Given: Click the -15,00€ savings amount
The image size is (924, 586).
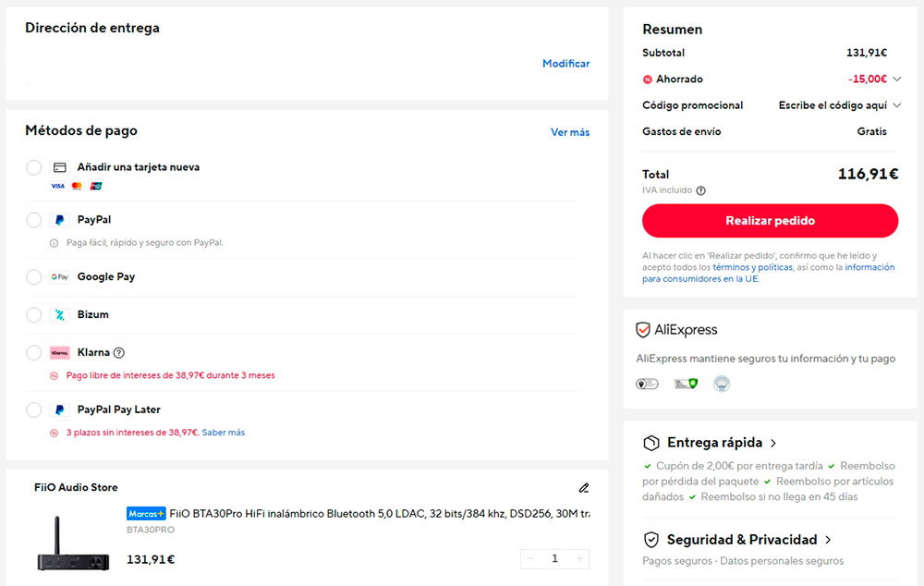Looking at the screenshot, I should (868, 79).
